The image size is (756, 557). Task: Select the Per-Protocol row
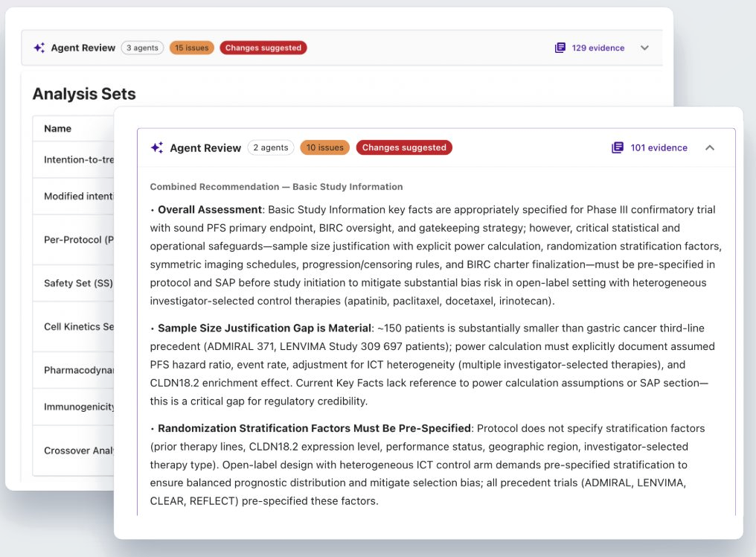point(73,240)
